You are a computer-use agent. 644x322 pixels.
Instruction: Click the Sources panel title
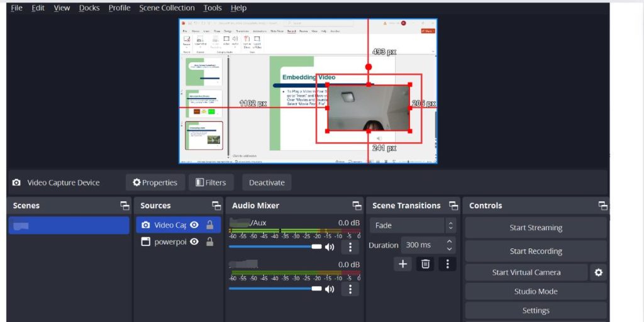[155, 206]
